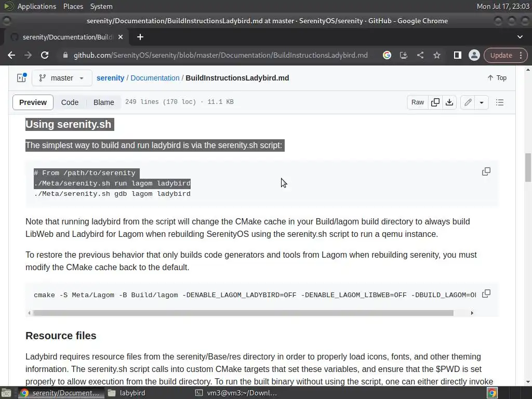Jump to Top of file
Screen dimensions: 532x399
coord(497,78)
